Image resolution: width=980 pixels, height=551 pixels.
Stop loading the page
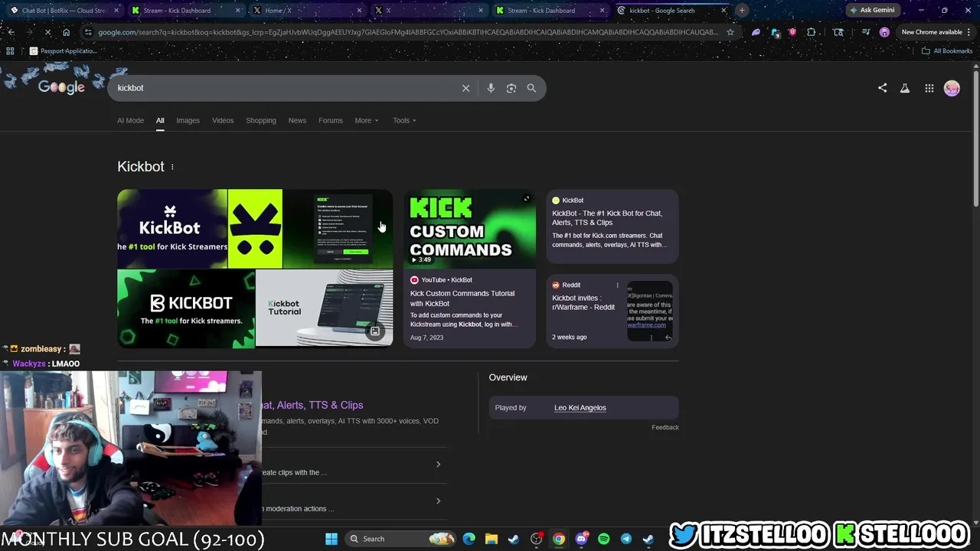tap(47, 32)
